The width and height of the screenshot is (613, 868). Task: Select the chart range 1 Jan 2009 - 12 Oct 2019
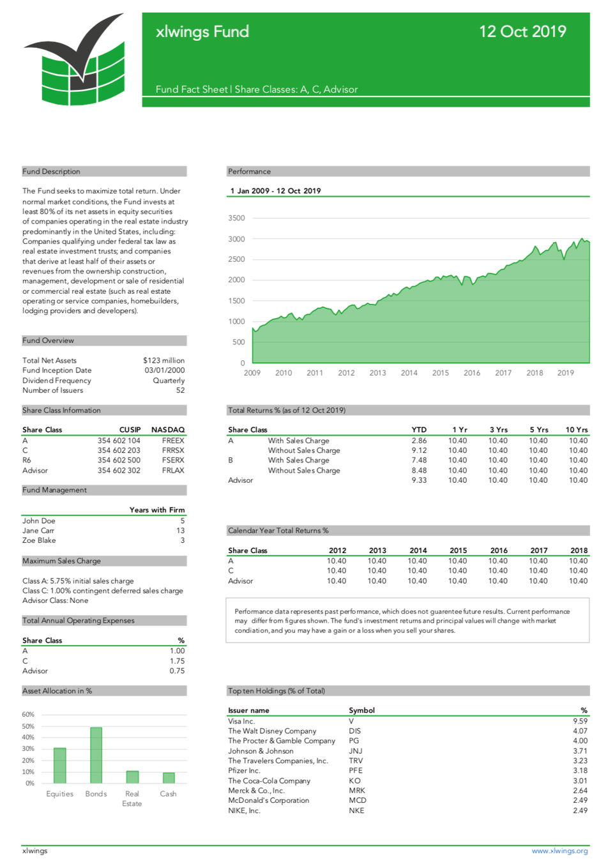(x=275, y=190)
